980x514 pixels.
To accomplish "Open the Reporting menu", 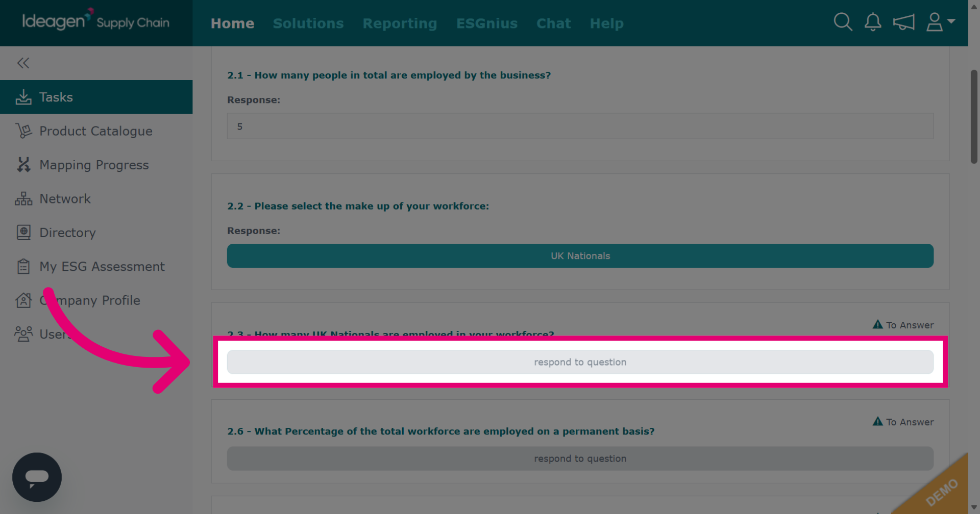I will click(x=400, y=23).
